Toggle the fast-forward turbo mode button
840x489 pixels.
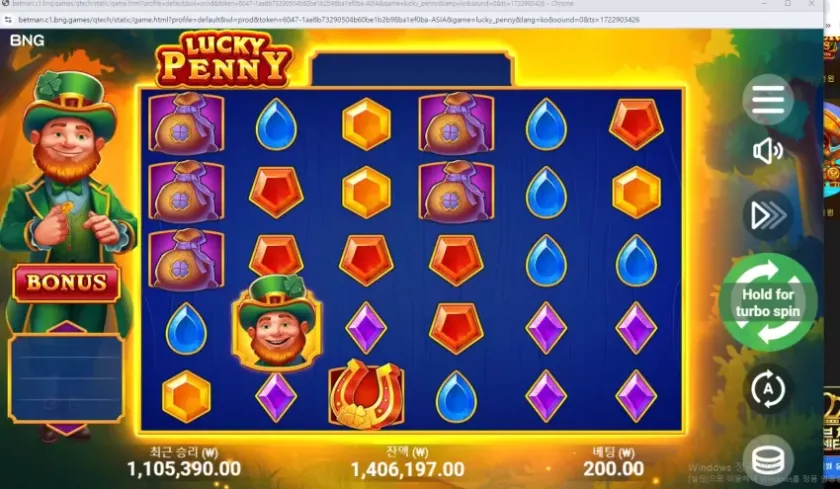768,215
